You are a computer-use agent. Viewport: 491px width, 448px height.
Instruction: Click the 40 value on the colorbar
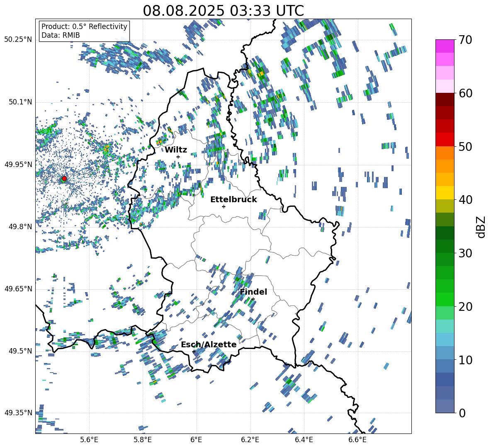(465, 200)
